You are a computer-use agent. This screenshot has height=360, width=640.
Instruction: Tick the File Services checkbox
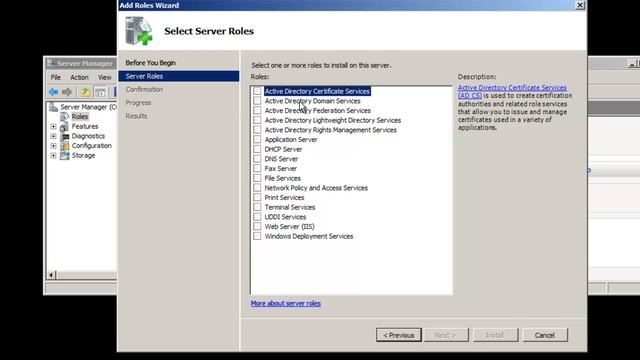click(257, 178)
